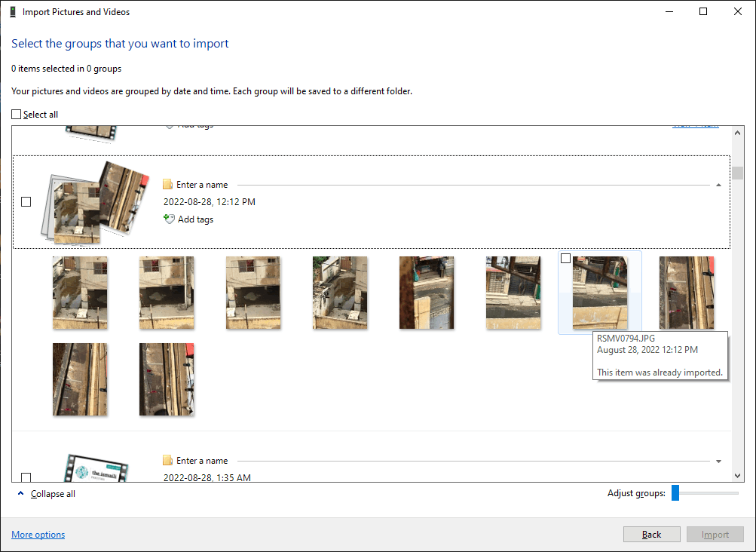Select second thumbnail in second row
Screen dimensions: 756x552
(167, 379)
